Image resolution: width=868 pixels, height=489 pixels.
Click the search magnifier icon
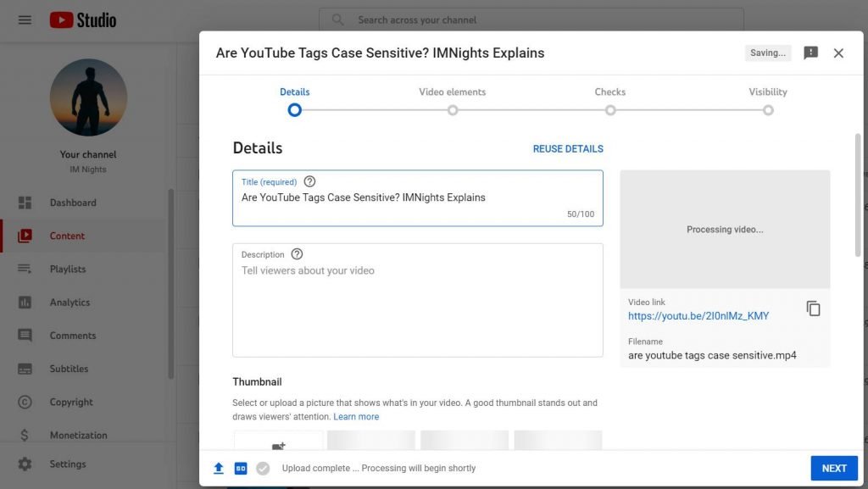[337, 19]
